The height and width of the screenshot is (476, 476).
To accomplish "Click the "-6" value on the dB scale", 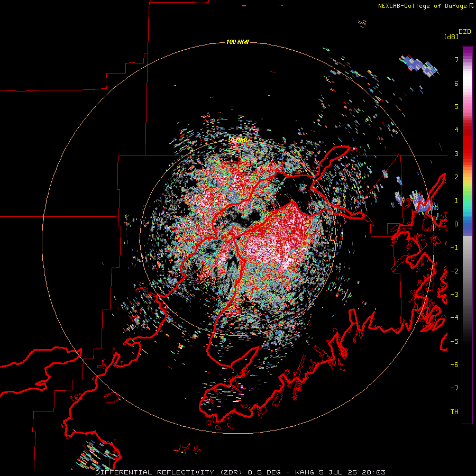I will pos(454,364).
